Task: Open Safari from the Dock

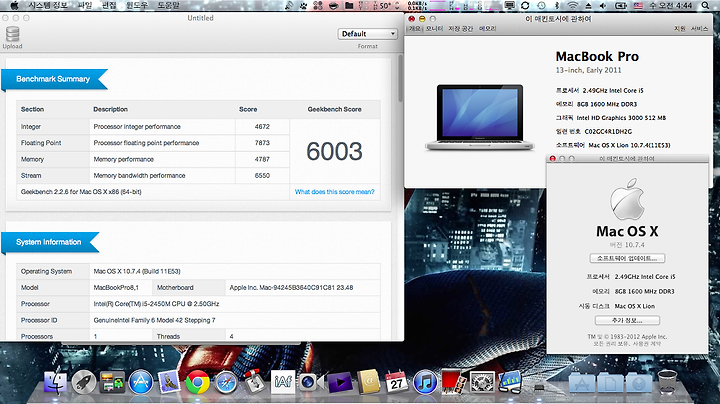Action: [x=226, y=382]
